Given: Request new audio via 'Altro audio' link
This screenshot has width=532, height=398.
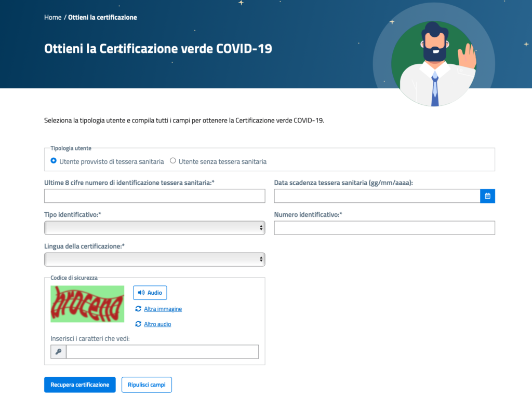Looking at the screenshot, I should pos(157,324).
